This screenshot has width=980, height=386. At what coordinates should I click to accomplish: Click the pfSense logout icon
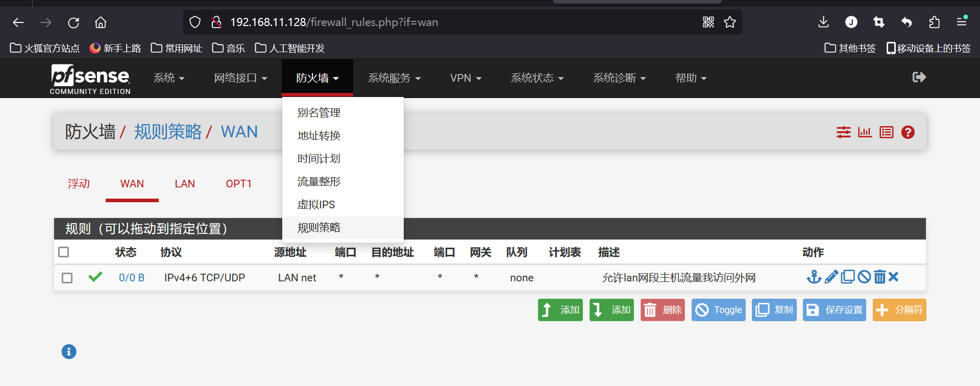[919, 77]
